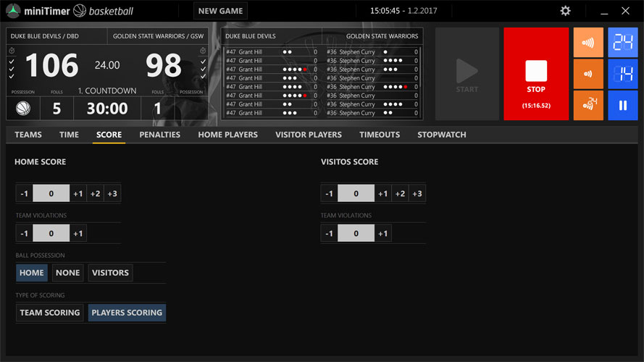Click the home team timeout stopwatch icon
644x362 pixels.
[12, 51]
